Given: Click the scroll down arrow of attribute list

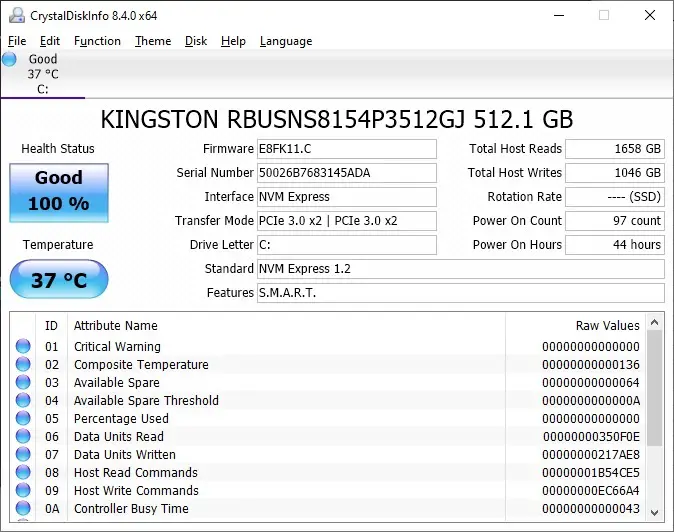Looking at the screenshot, I should [655, 512].
